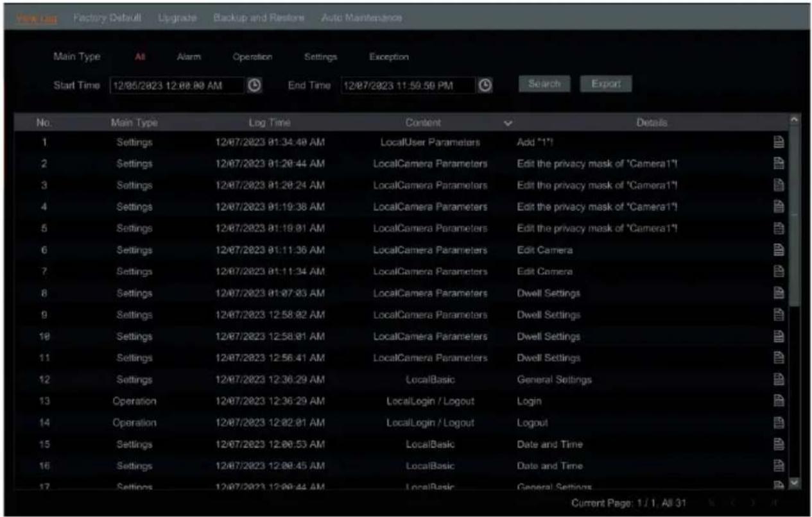Screen dimensions: 812x517
Task: Open details icon for log row 8
Action: (779, 293)
